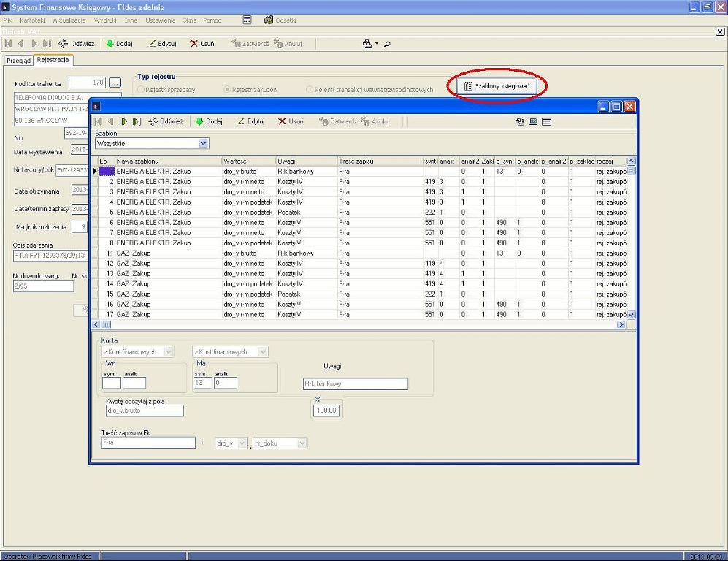Click the Nr dowodu księg. field
Image resolution: width=728 pixels, height=561 pixels.
pyautogui.click(x=43, y=286)
